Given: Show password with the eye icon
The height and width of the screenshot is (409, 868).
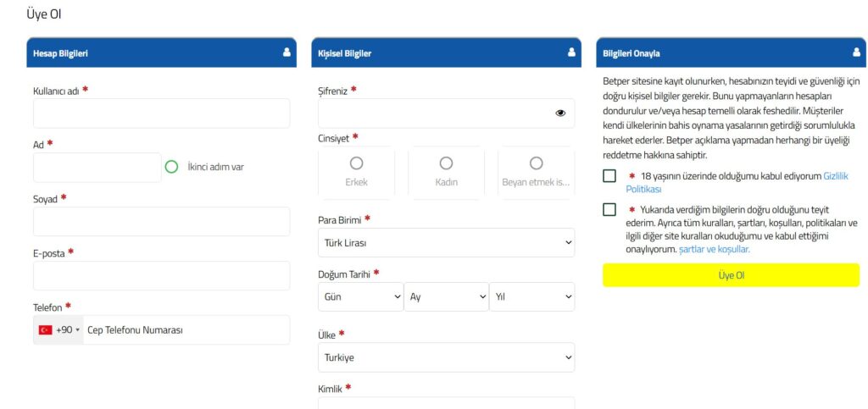Looking at the screenshot, I should coord(560,113).
